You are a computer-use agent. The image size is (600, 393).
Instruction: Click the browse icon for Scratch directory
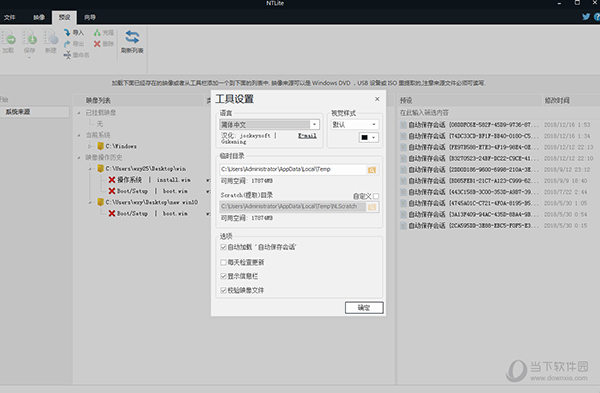pyautogui.click(x=372, y=207)
